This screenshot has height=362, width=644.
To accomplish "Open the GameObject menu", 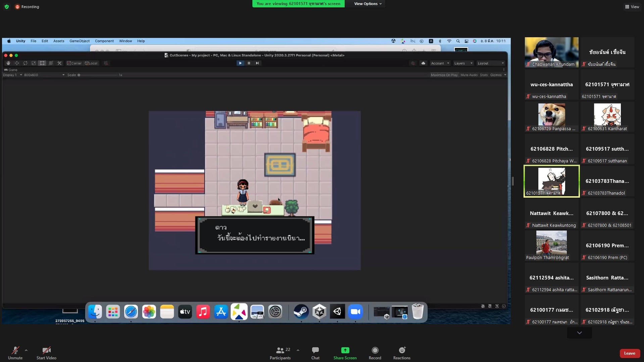I will [x=79, y=41].
